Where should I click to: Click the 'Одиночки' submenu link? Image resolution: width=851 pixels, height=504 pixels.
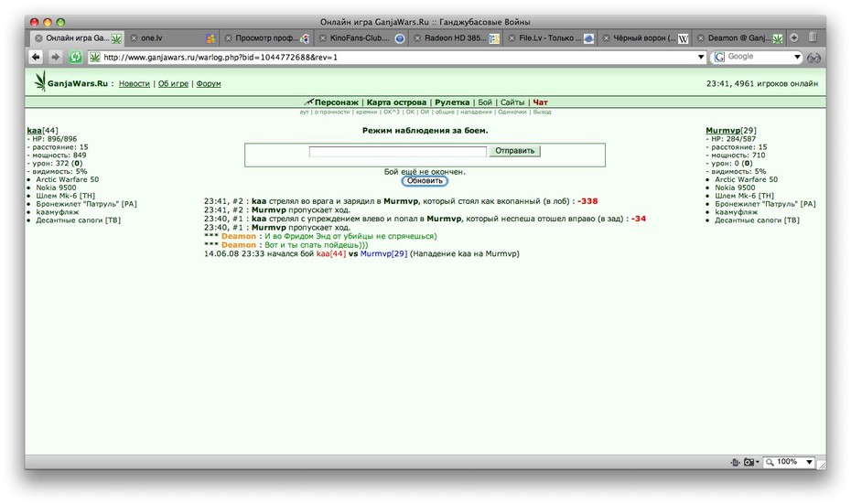tap(512, 112)
